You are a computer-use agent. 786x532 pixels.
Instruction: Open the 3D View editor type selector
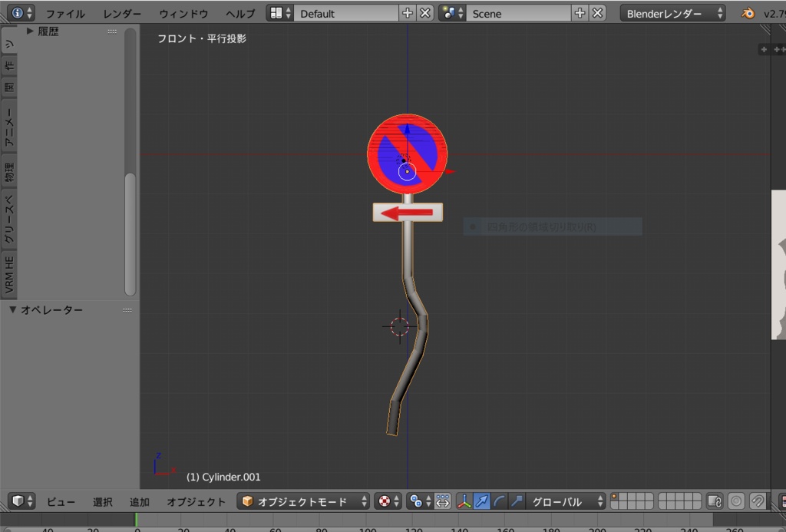point(21,501)
